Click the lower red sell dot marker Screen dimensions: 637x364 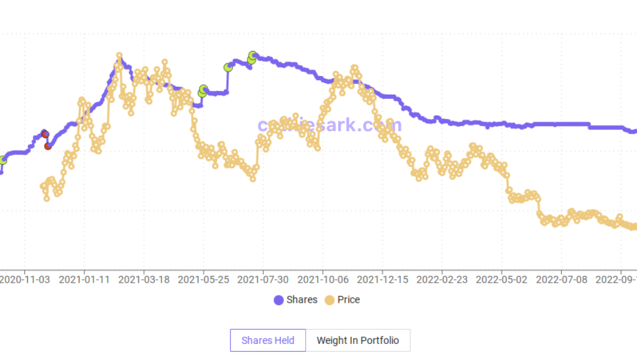(48, 146)
